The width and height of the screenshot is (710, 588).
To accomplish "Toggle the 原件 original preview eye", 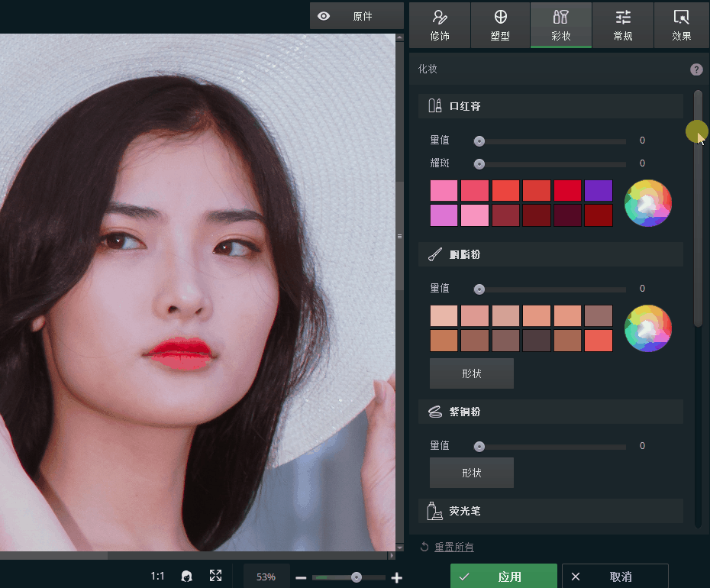I will click(x=324, y=16).
